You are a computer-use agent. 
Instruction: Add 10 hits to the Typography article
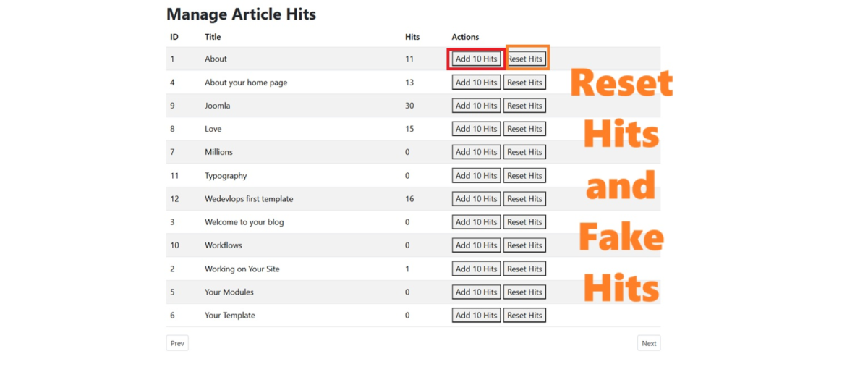pyautogui.click(x=476, y=176)
